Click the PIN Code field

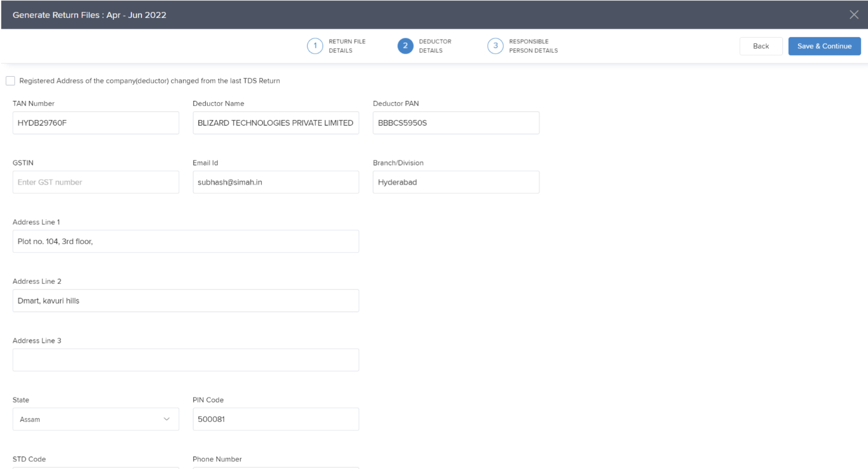275,419
